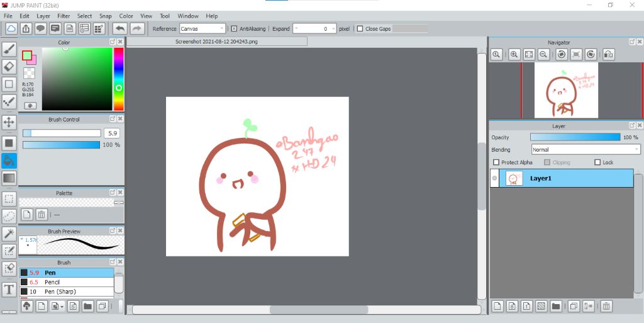Viewport: 644px width, 323px height.
Task: Tick the Lock layer checkbox
Action: [x=597, y=162]
